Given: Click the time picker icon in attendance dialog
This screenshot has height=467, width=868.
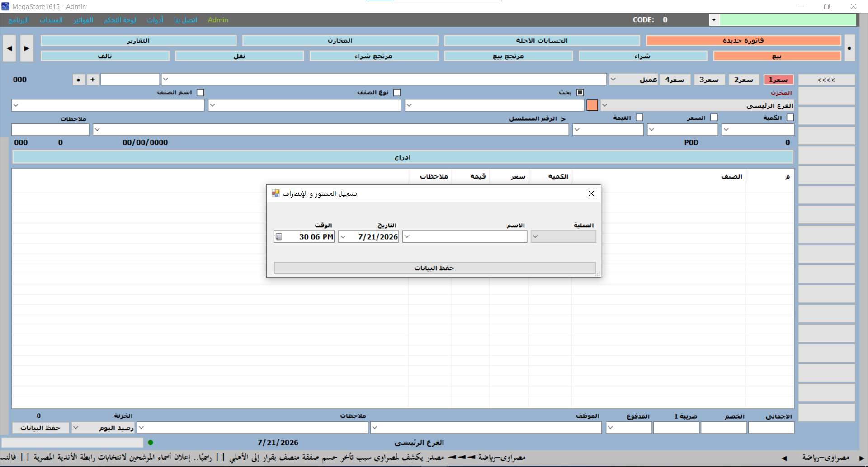Looking at the screenshot, I should coord(279,236).
